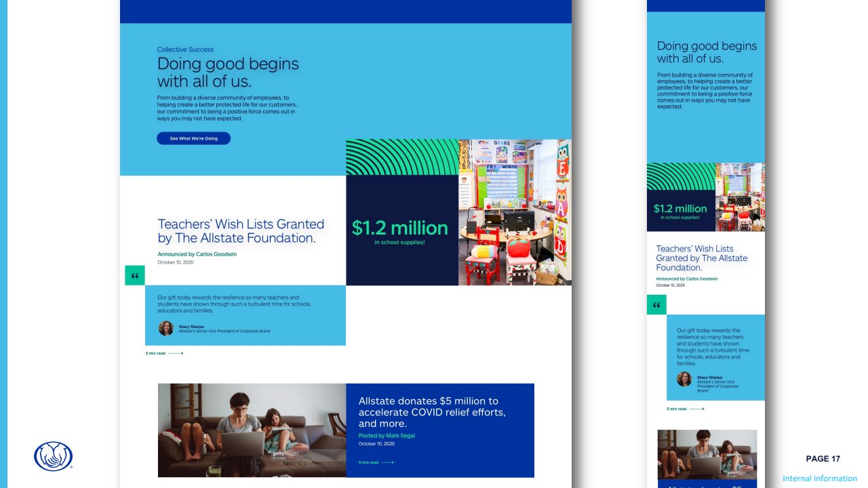Click the desktop 'From building a diverse community' paragraph
Screen dimensions: 868x488
point(226,108)
